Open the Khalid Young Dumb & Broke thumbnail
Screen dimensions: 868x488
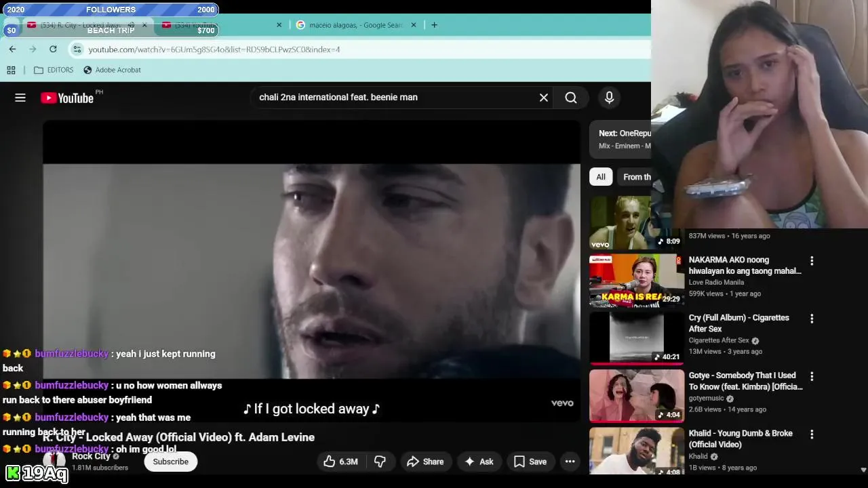637,451
